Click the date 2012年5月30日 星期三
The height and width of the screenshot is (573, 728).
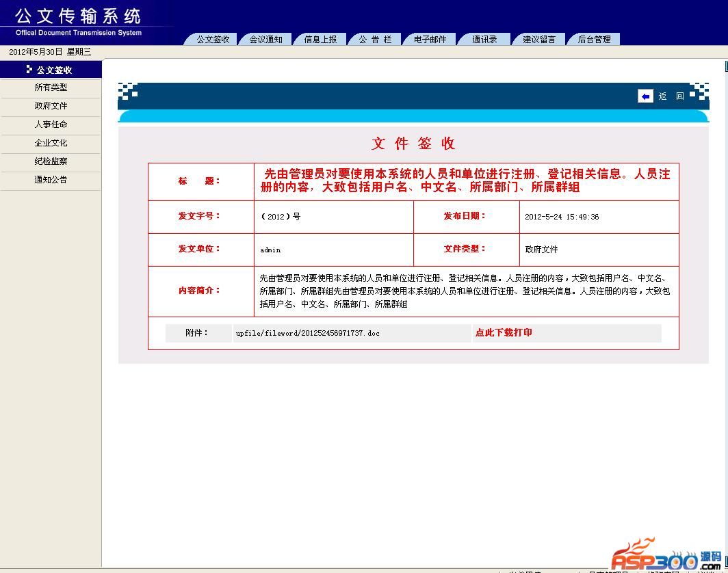coord(50,51)
